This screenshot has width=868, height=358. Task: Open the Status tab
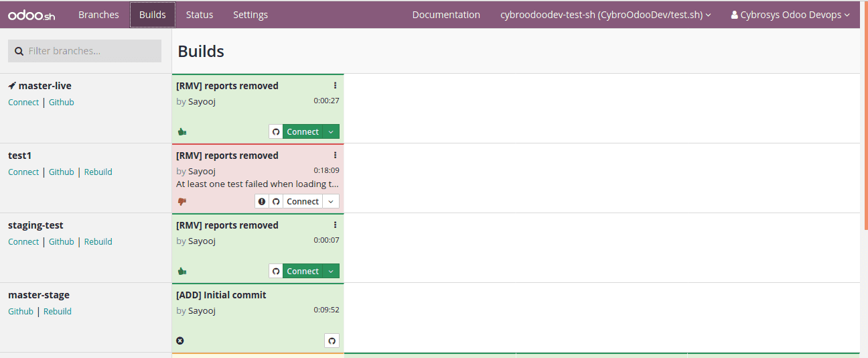[200, 15]
